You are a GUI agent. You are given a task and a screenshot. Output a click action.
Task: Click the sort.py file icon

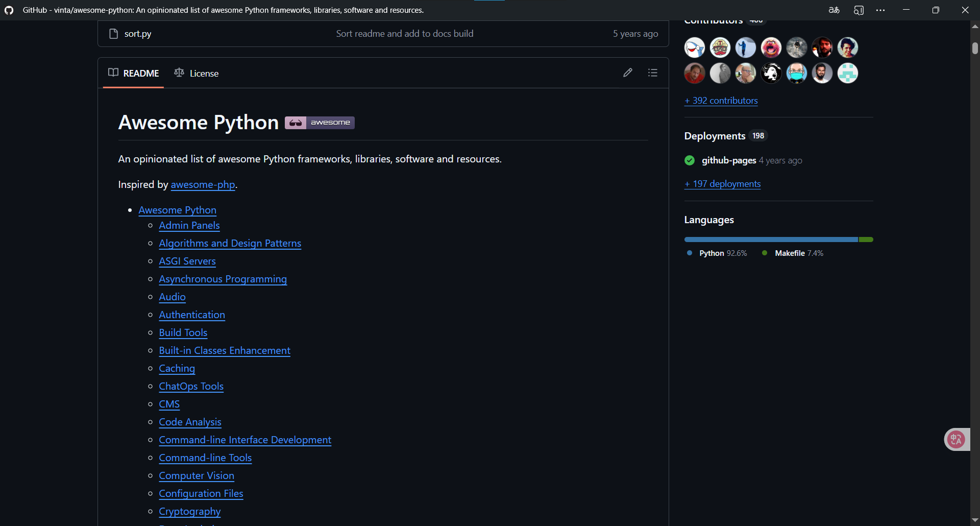113,34
